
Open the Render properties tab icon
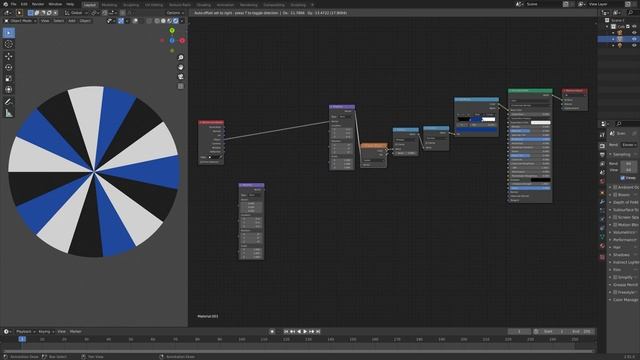click(x=602, y=146)
